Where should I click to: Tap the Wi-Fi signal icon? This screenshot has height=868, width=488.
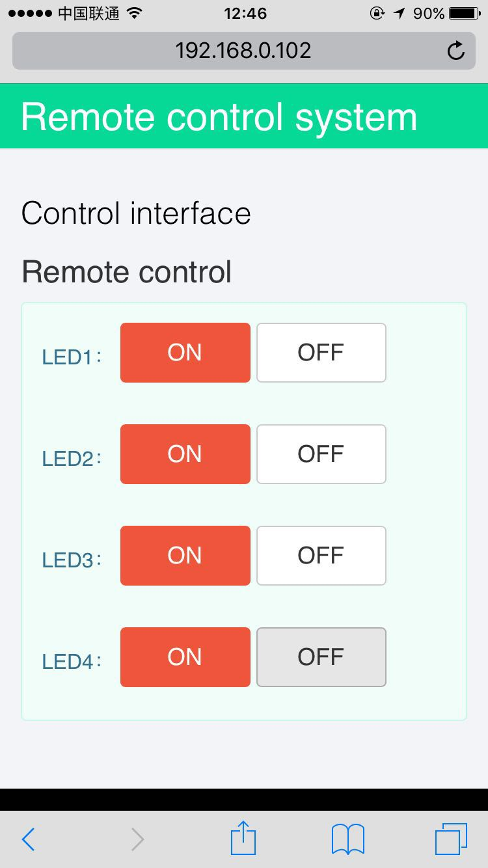tap(135, 13)
